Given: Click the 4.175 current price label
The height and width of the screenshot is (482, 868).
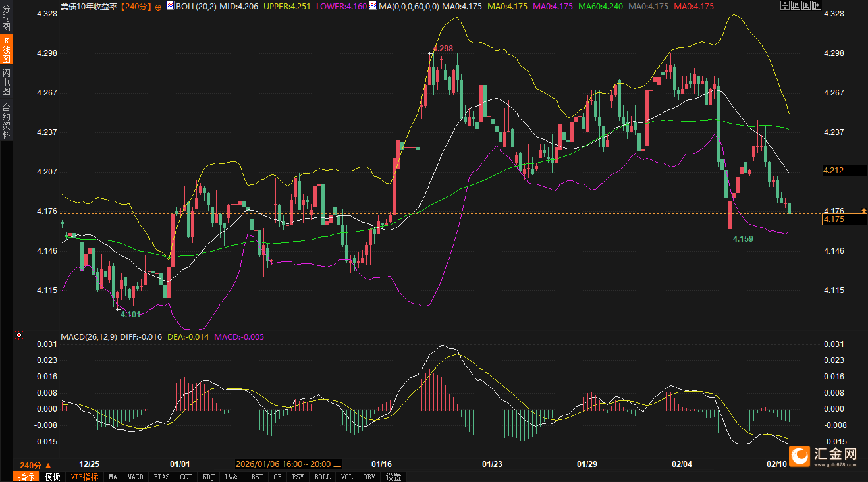Looking at the screenshot, I should [x=834, y=219].
